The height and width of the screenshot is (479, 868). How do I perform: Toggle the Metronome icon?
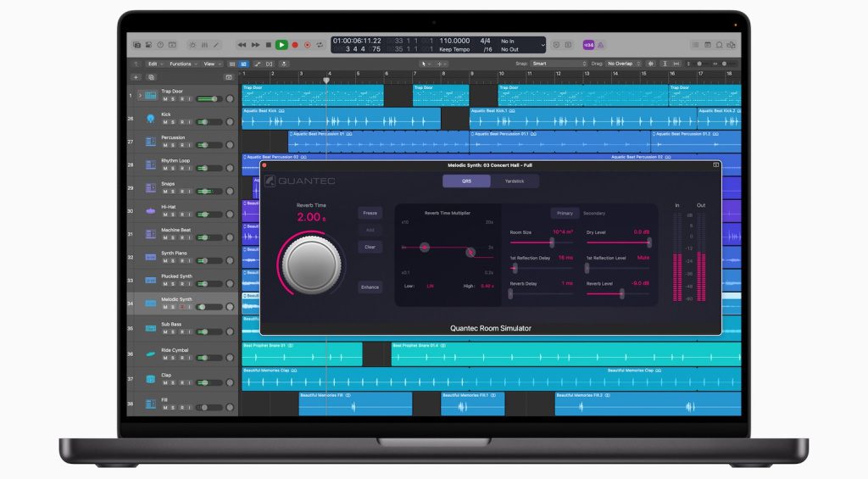click(x=601, y=45)
